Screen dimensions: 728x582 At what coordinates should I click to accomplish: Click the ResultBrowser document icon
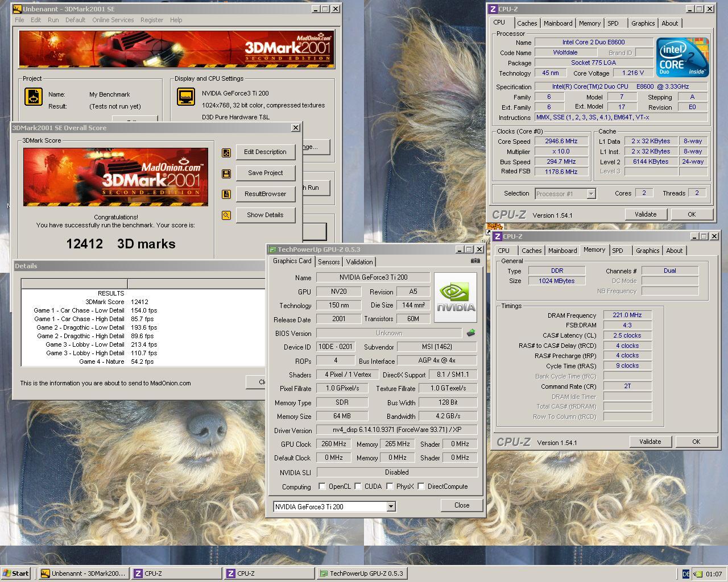click(x=226, y=194)
